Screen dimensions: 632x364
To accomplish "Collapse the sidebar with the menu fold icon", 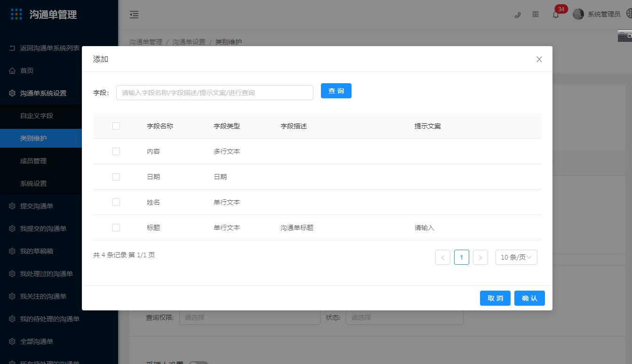I will coord(134,15).
